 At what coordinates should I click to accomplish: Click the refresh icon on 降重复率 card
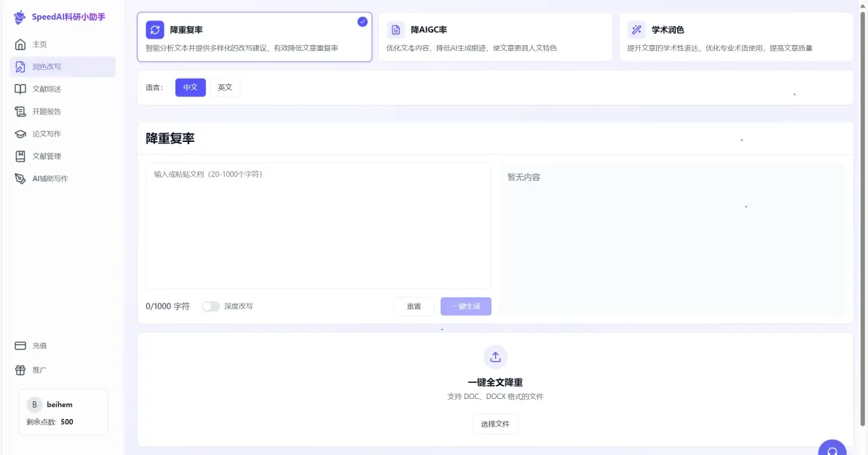(x=155, y=30)
